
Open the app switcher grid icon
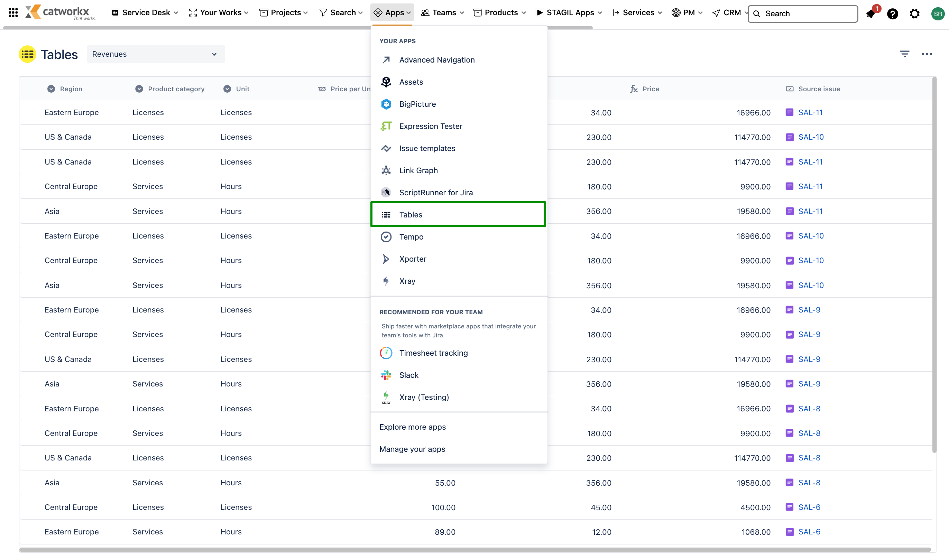pos(13,13)
